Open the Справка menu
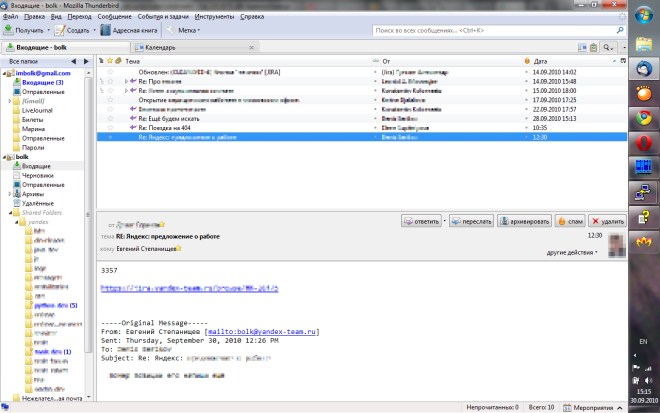 [252, 17]
